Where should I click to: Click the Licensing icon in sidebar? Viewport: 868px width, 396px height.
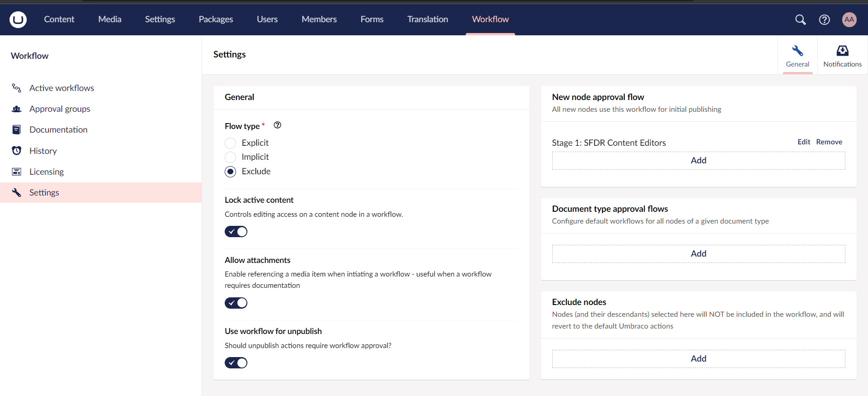tap(17, 172)
